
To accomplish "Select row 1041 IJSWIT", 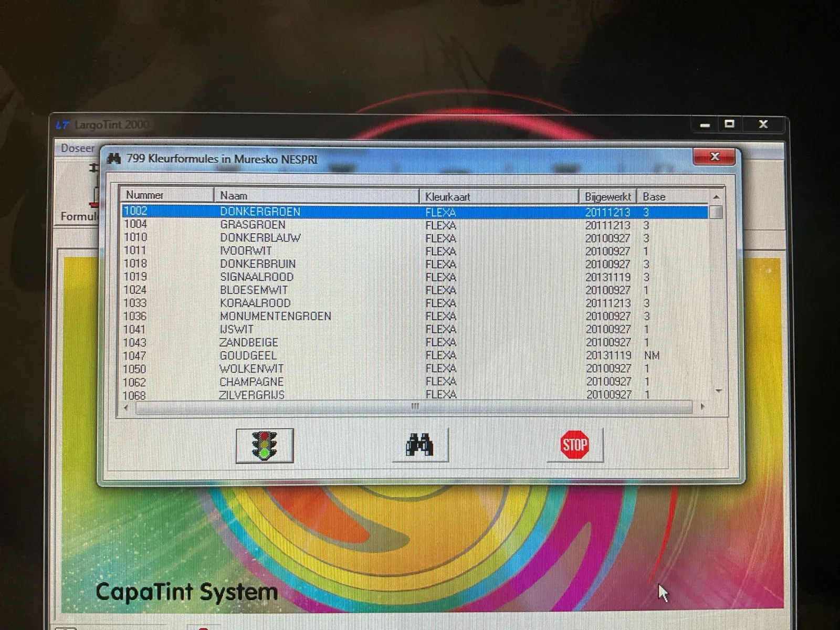I will pyautogui.click(x=415, y=330).
